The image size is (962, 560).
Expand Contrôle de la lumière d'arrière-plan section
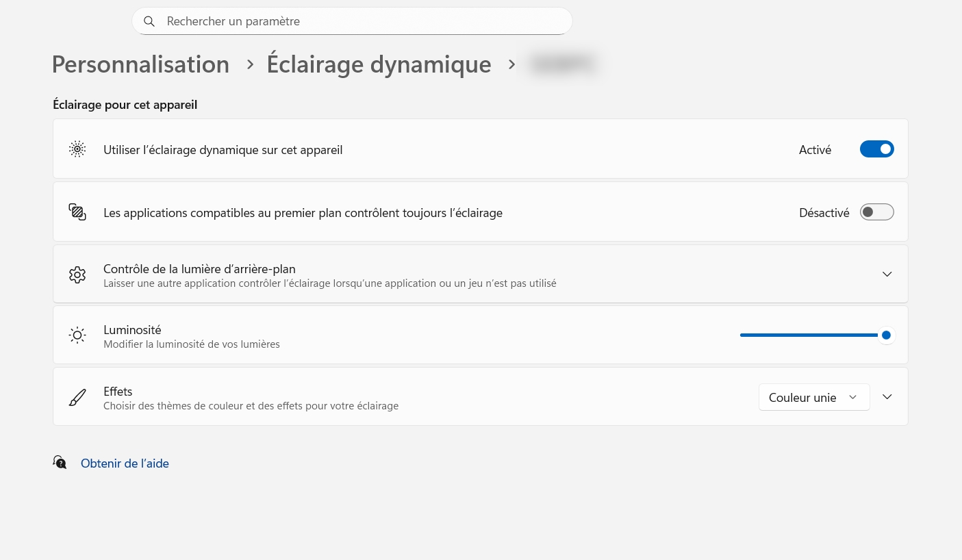point(887,275)
